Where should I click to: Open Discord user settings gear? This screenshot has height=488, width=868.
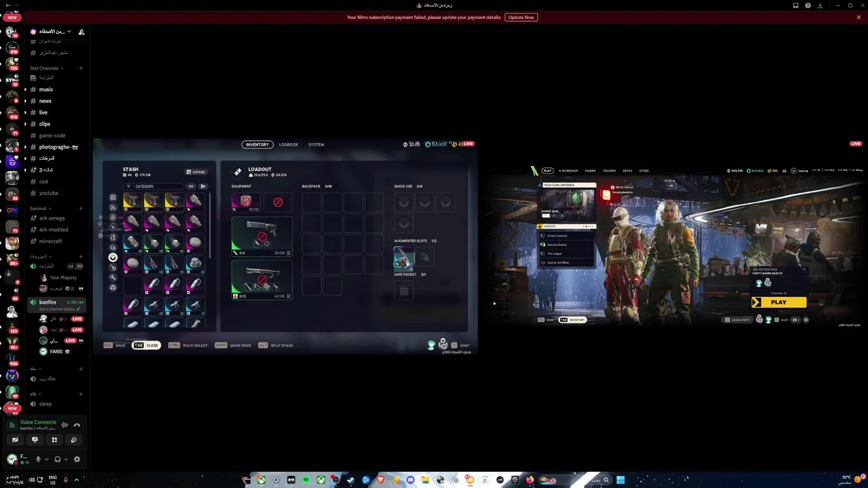pos(77,460)
